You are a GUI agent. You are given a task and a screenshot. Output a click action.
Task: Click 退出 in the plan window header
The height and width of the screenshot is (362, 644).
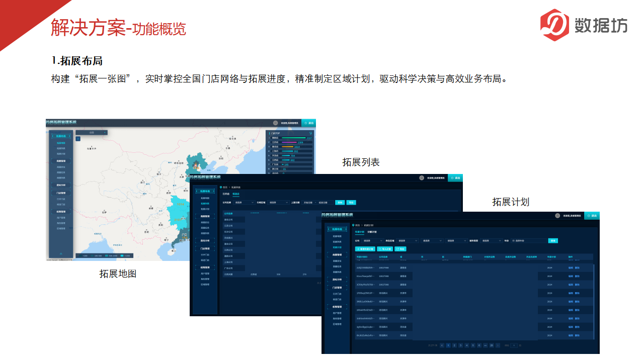pos(592,216)
